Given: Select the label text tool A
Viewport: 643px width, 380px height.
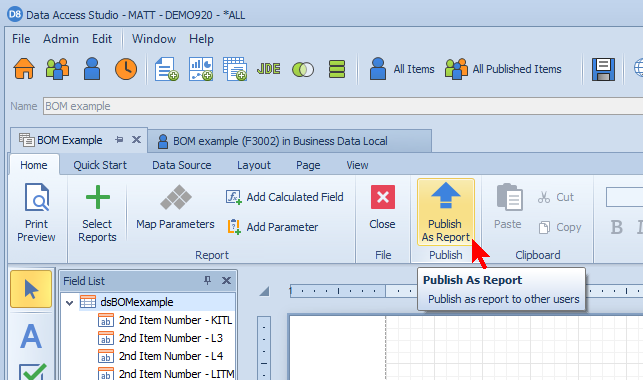Looking at the screenshot, I should (31, 336).
